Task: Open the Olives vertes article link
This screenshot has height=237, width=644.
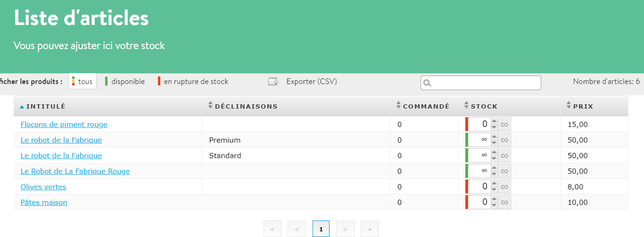Action: (43, 187)
